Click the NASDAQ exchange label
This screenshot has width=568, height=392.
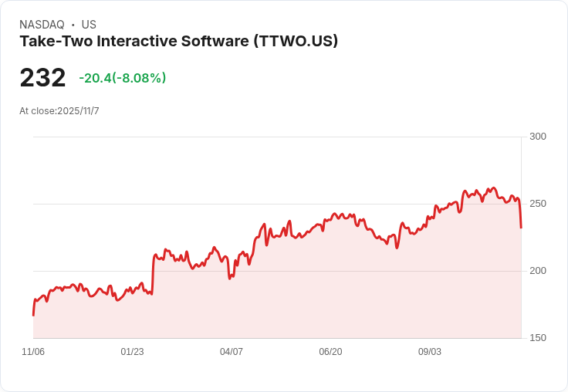(42, 25)
